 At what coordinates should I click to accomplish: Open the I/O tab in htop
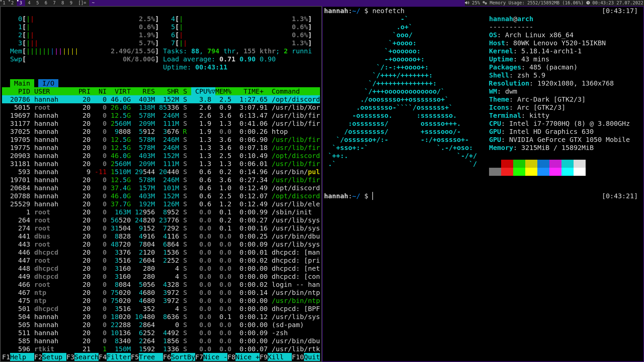(48, 83)
